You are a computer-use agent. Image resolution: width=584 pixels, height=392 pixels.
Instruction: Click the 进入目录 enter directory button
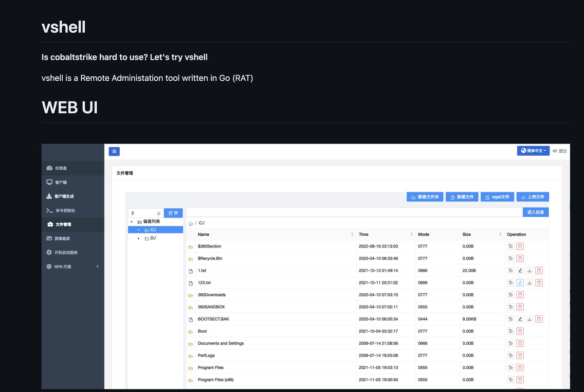pyautogui.click(x=535, y=212)
